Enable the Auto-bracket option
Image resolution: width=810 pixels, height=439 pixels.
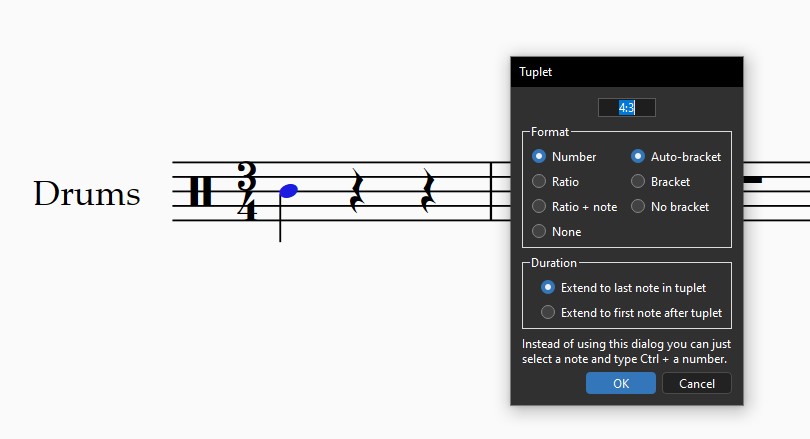click(x=639, y=157)
